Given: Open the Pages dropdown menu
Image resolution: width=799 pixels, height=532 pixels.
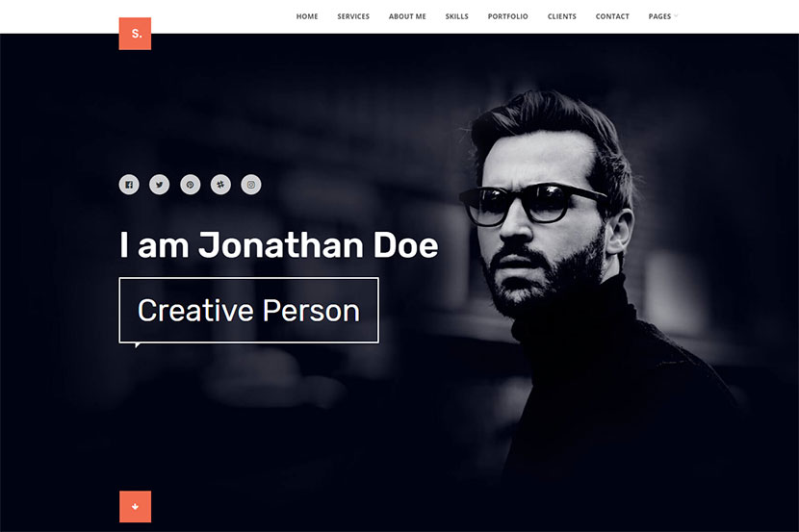Looking at the screenshot, I should point(659,16).
